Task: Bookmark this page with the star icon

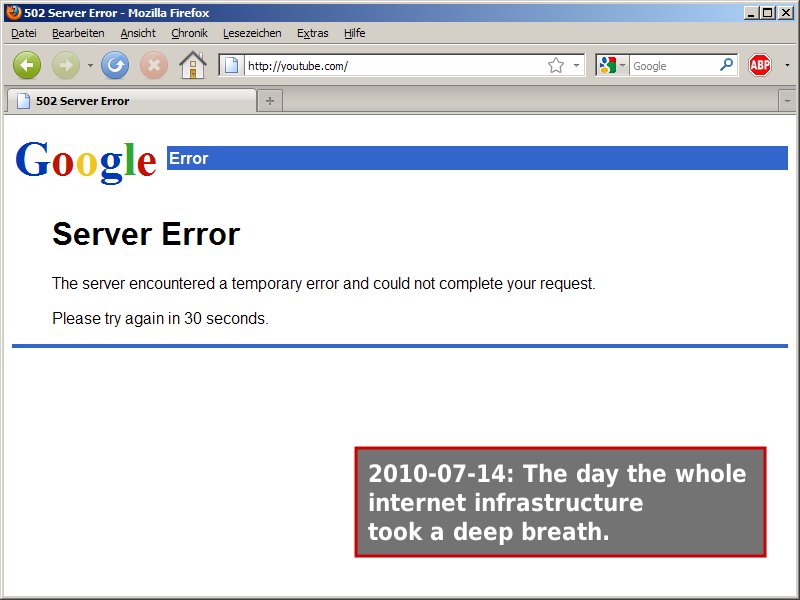Action: pos(556,66)
